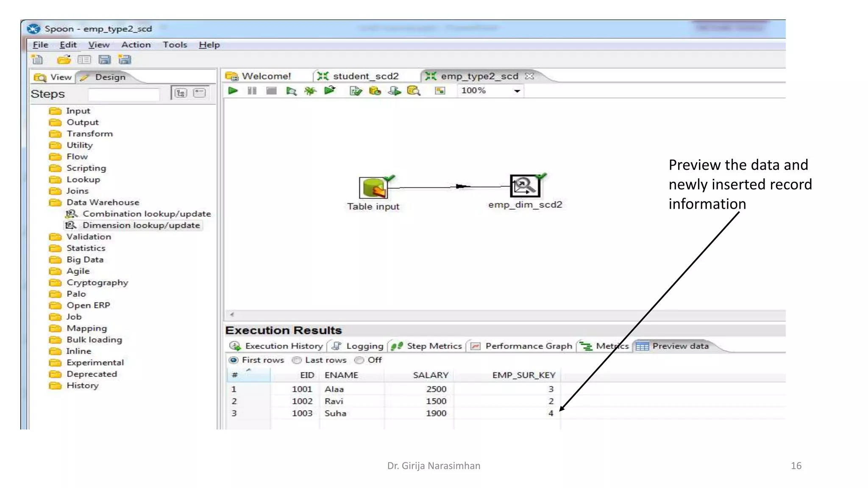Screen dimensions: 868x488
Task: Select the Last rows radio button
Action: (x=297, y=360)
